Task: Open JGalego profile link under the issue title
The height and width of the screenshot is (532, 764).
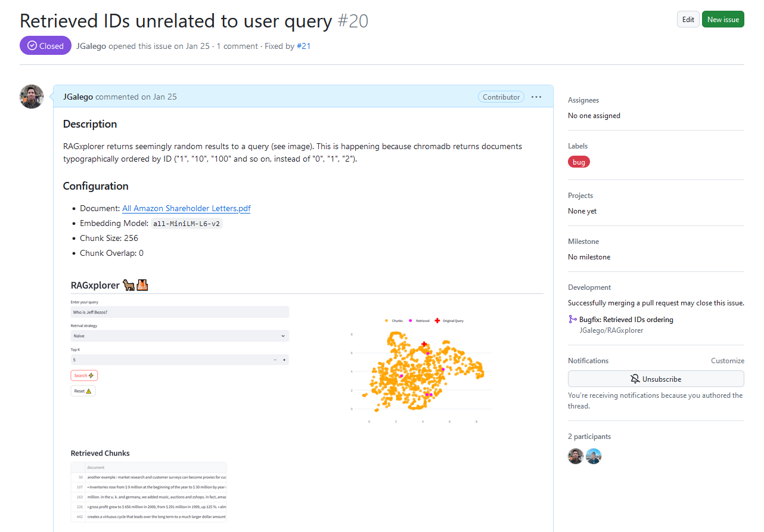Action: [x=95, y=46]
